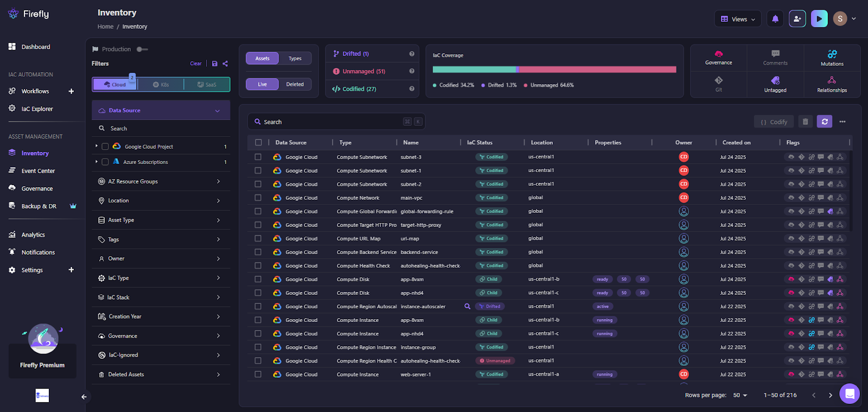Open Dashboard in the sidebar
This screenshot has width=868, height=412.
pyautogui.click(x=36, y=47)
